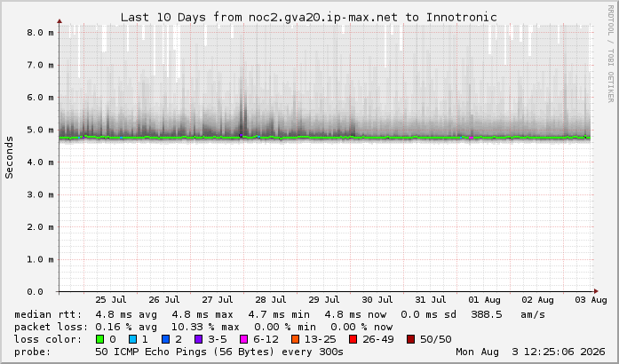Click the '31 Jul' x-axis date label

coord(431,300)
